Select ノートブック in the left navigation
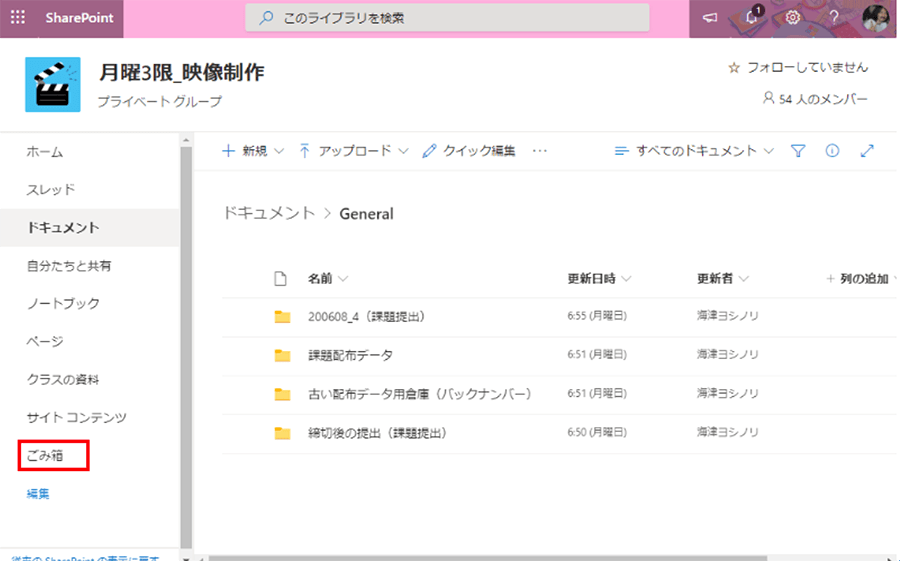The height and width of the screenshot is (561, 900). click(x=63, y=304)
